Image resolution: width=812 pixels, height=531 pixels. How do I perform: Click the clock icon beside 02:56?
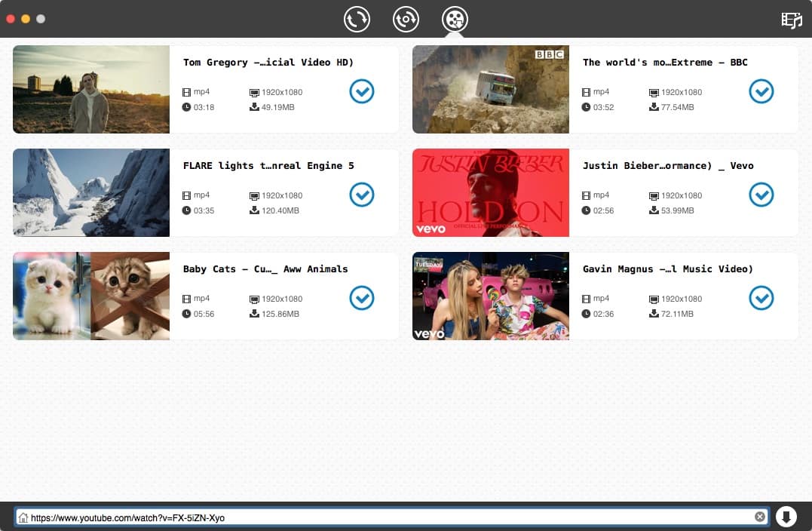tap(586, 210)
